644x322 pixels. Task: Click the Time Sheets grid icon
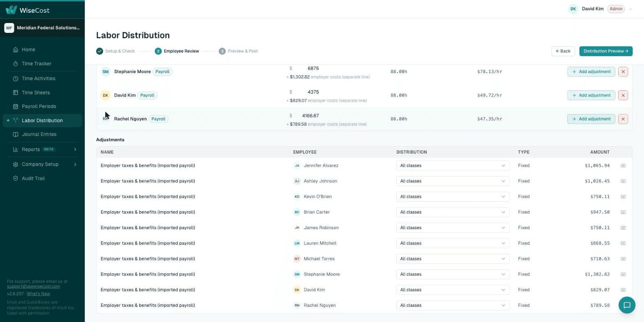(16, 93)
